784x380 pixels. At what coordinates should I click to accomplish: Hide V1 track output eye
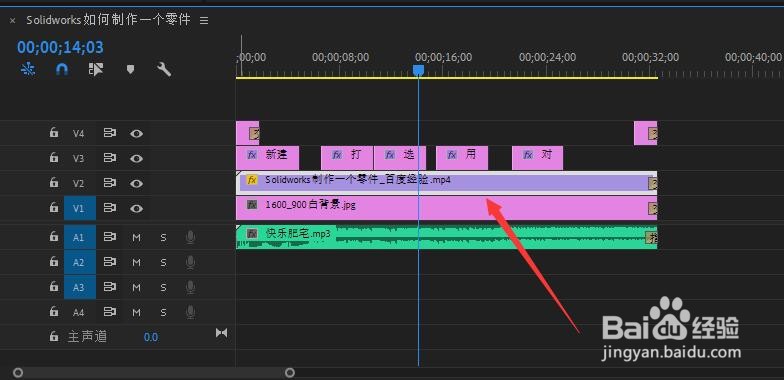point(136,208)
